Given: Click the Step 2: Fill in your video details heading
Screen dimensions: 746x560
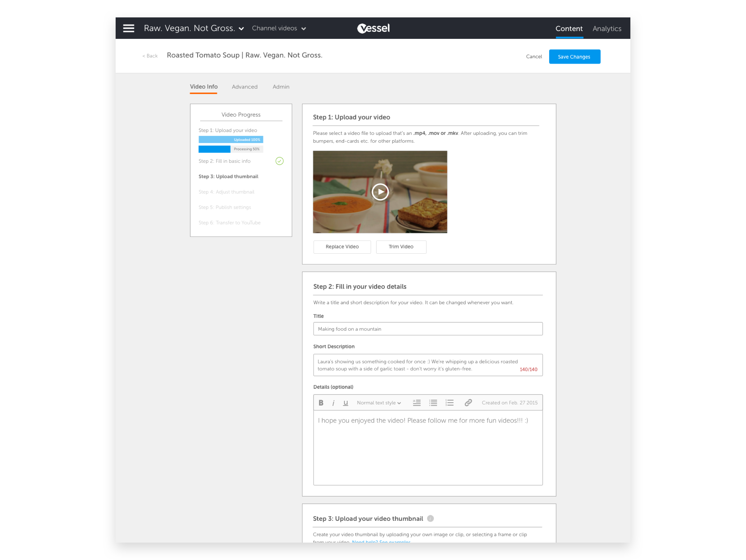Looking at the screenshot, I should coord(360,287).
